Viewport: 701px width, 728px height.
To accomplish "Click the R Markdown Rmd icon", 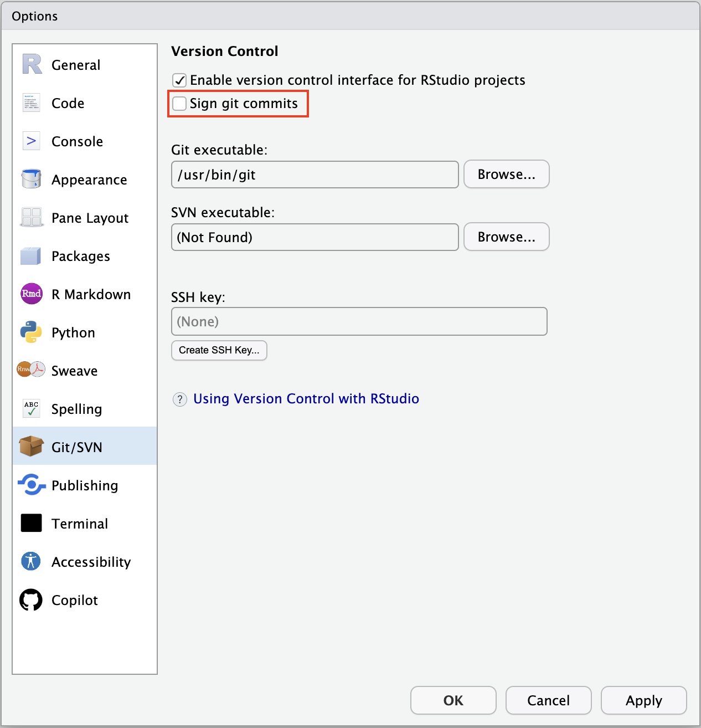I will (x=32, y=294).
